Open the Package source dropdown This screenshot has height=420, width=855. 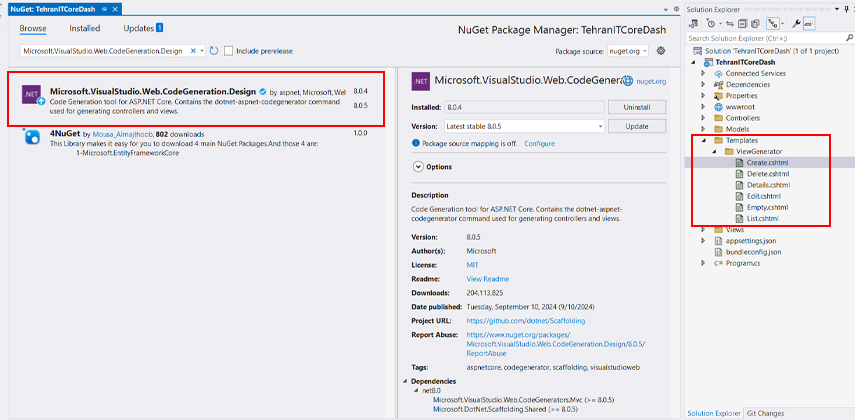pyautogui.click(x=622, y=50)
